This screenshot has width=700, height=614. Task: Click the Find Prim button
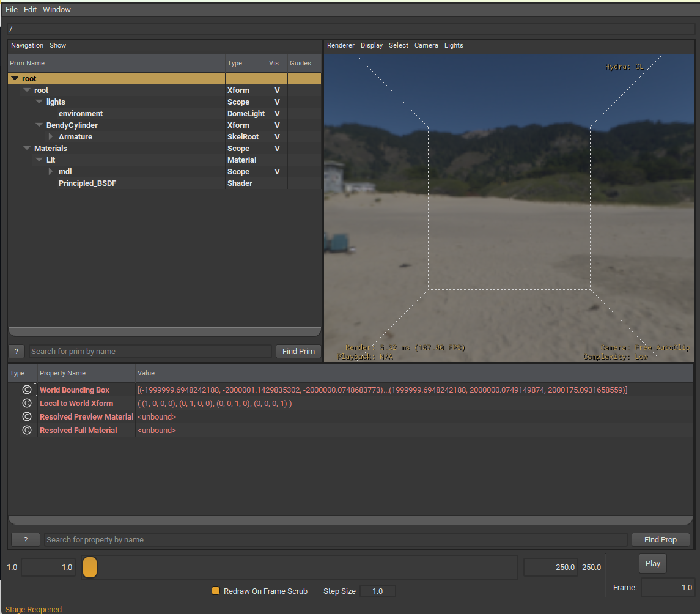click(298, 351)
